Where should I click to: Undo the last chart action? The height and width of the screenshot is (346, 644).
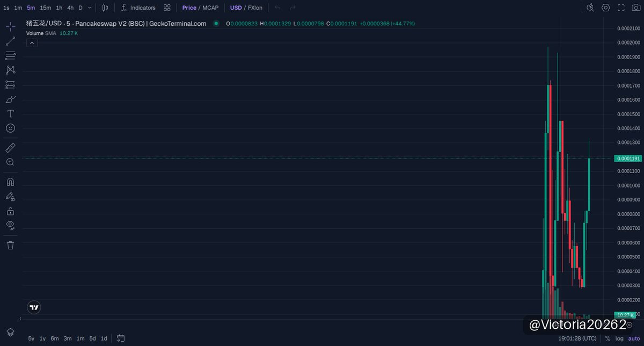click(x=277, y=8)
